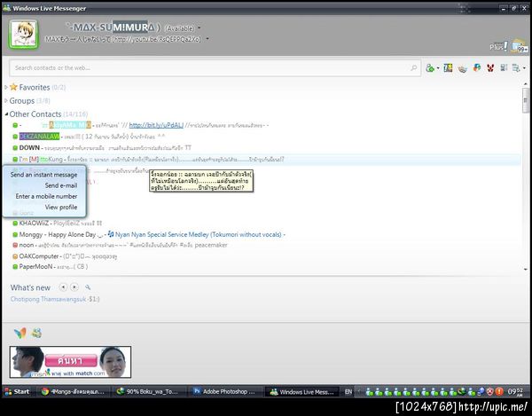Click the contact list vertical scrollbar
Image resolution: width=532 pixels, height=416 pixels.
pyautogui.click(x=526, y=100)
